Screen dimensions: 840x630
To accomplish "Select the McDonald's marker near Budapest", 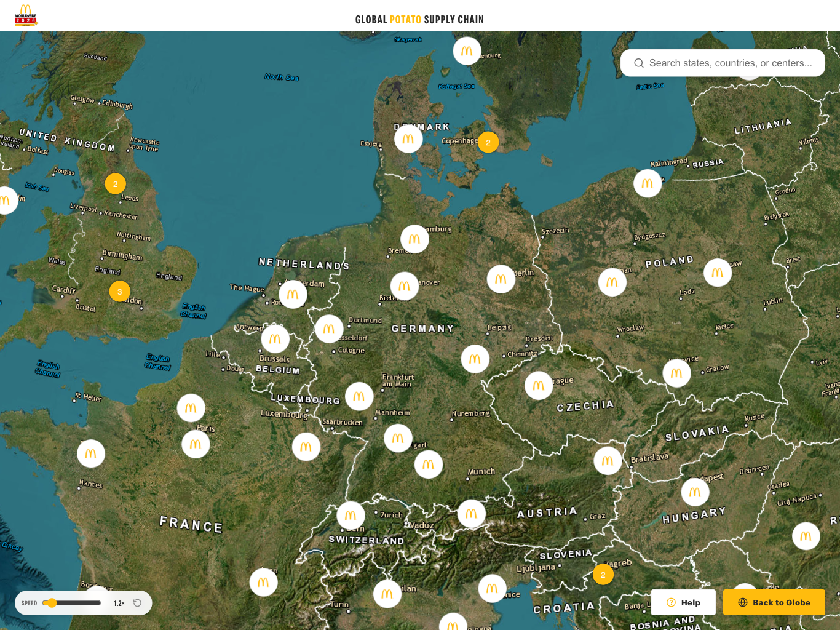I will coord(695,492).
